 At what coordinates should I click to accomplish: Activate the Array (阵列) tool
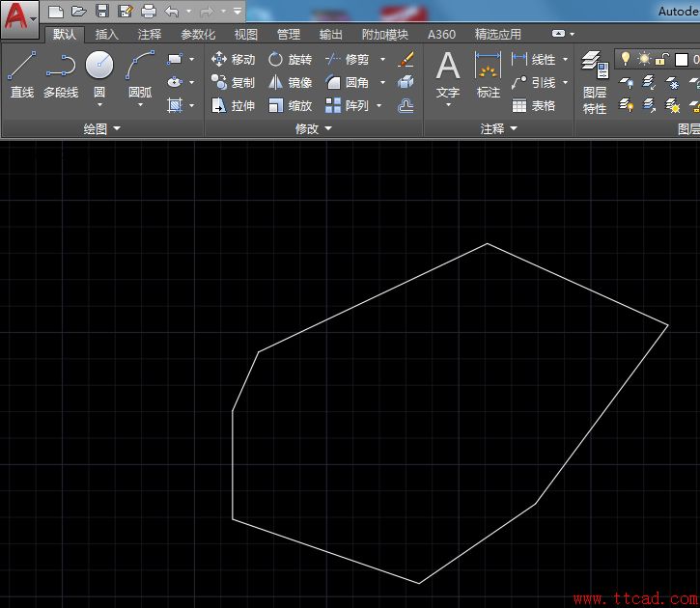tap(347, 105)
